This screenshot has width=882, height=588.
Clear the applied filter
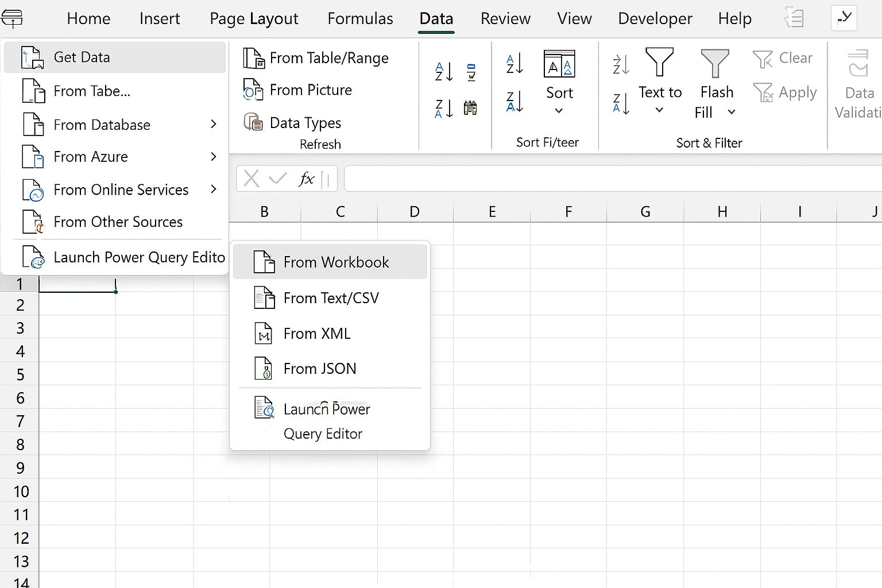[783, 58]
